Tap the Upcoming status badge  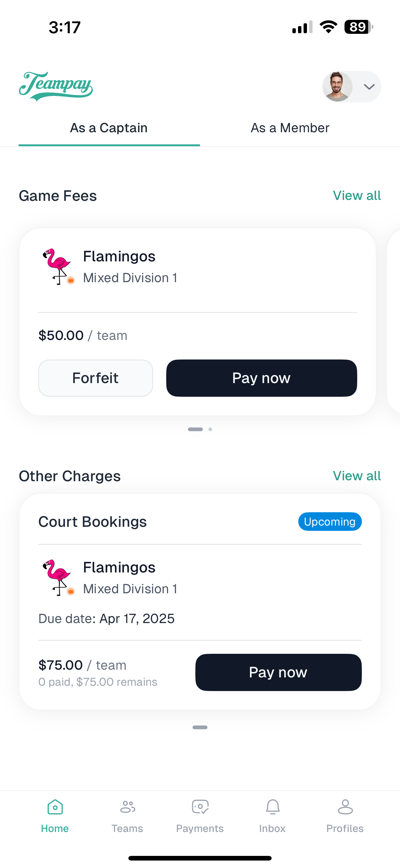point(330,521)
